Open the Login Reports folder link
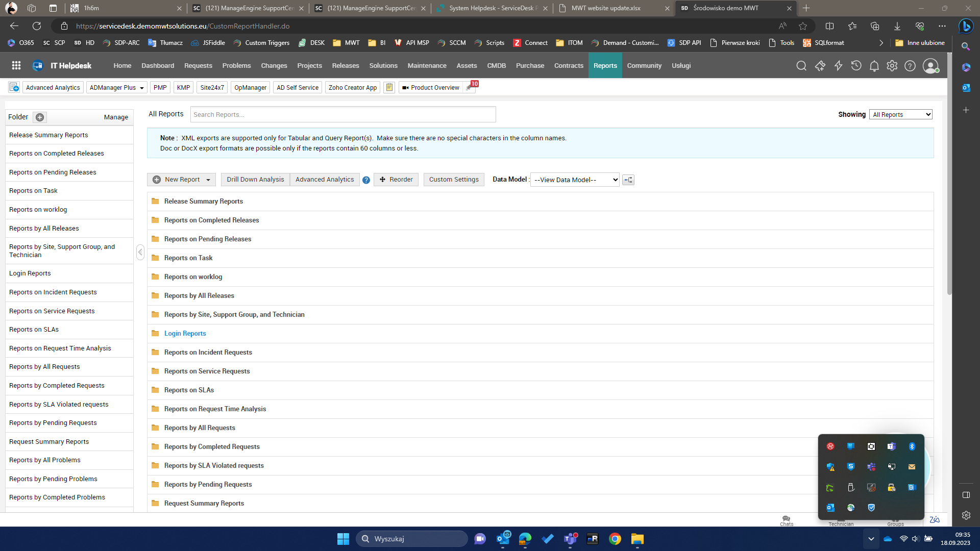 185,334
